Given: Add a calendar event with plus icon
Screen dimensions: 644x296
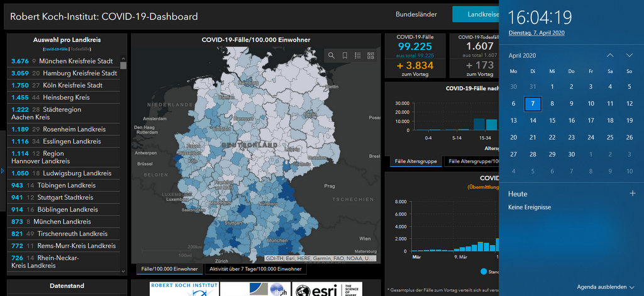Looking at the screenshot, I should 633,193.
